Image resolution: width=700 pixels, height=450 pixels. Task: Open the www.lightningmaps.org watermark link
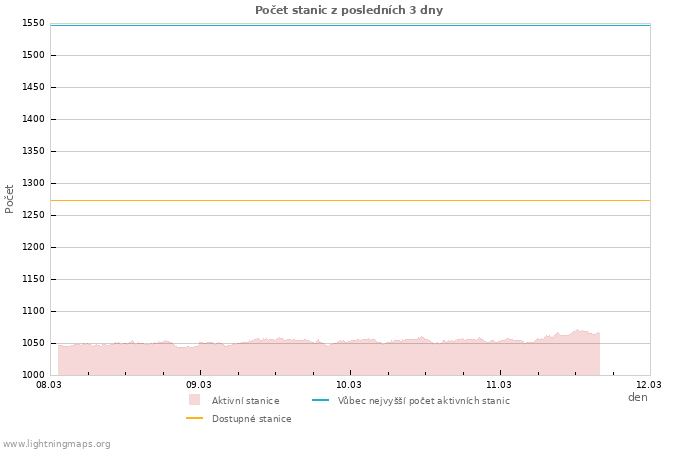click(57, 444)
